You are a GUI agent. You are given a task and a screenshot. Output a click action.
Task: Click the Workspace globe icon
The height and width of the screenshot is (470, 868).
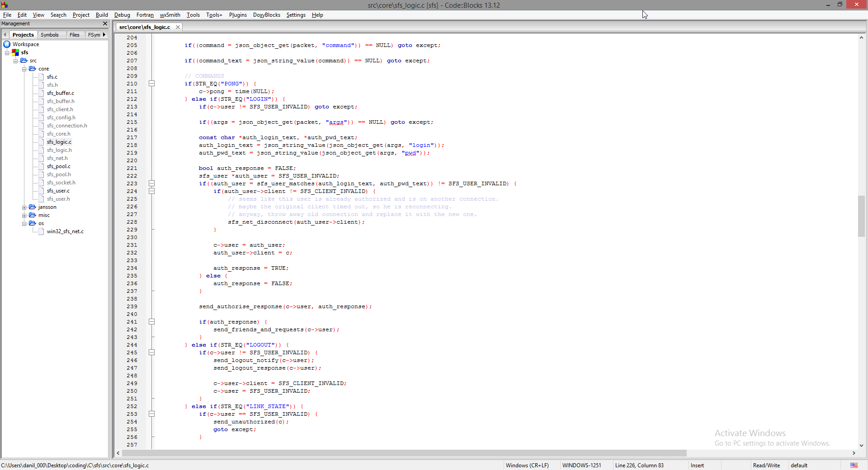pos(7,44)
